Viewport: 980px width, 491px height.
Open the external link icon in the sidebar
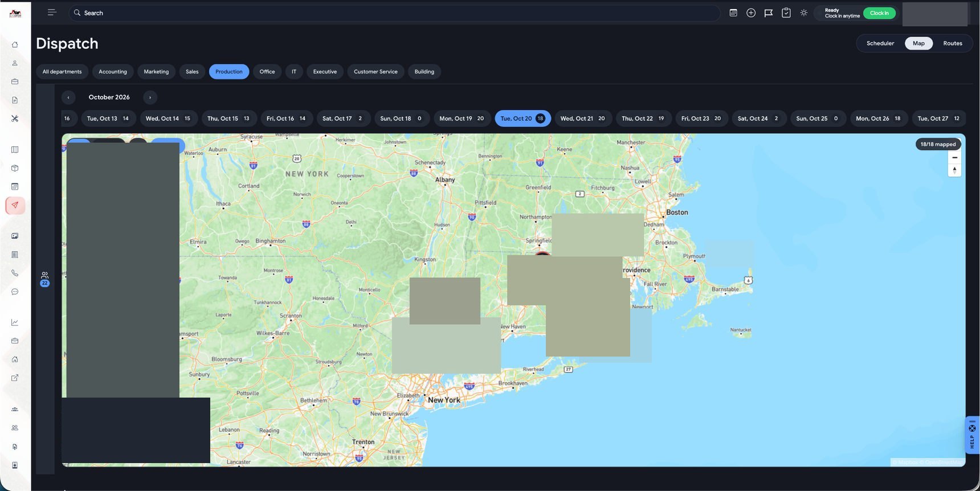pos(15,378)
